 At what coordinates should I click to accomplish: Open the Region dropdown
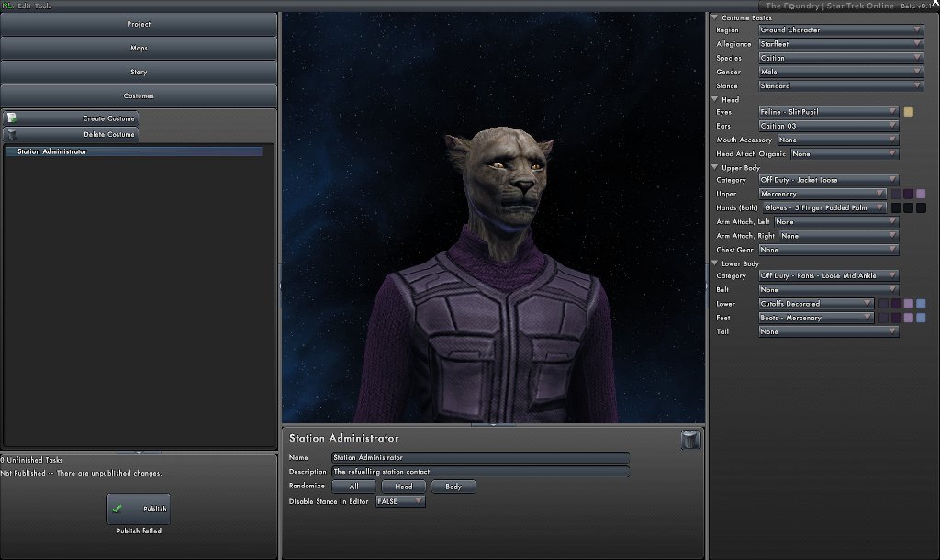[841, 29]
